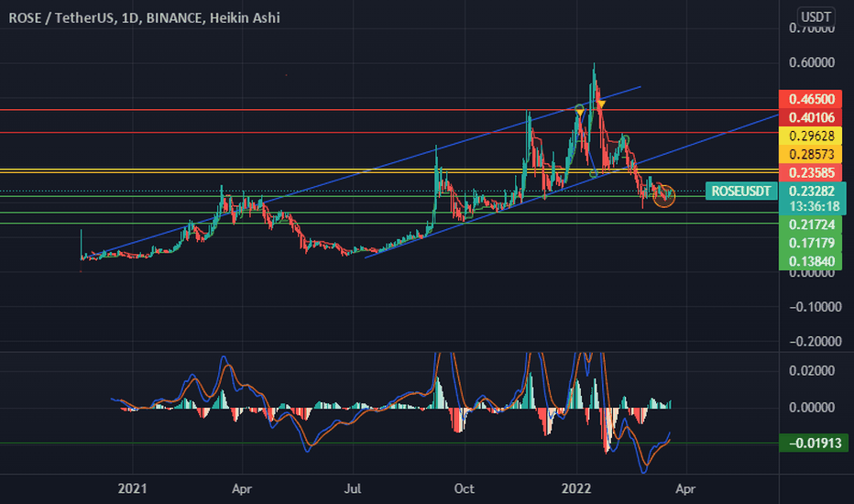This screenshot has width=854, height=504.
Task: Click the Oct time axis label
Action: pyautogui.click(x=464, y=488)
